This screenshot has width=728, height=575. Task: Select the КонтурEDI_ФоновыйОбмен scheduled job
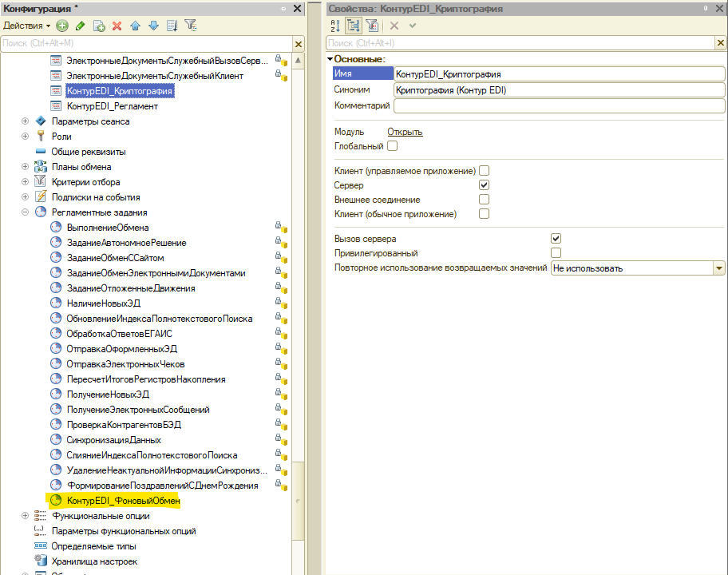click(x=123, y=501)
